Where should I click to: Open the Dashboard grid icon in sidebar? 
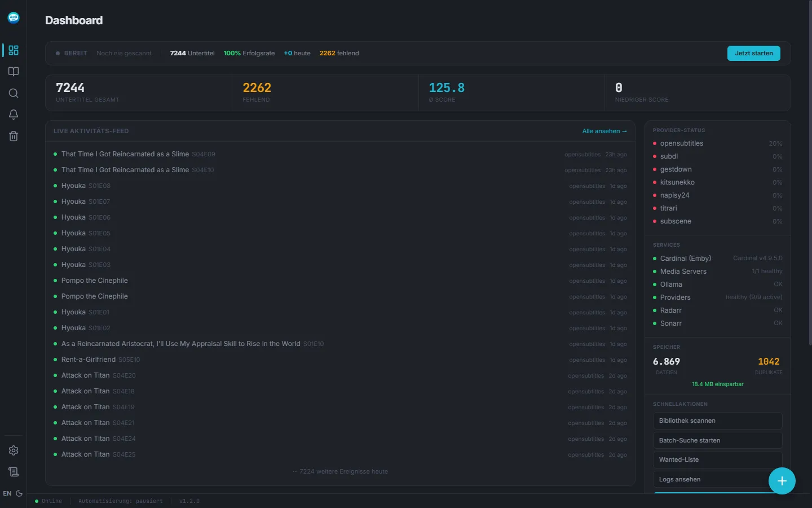14,50
